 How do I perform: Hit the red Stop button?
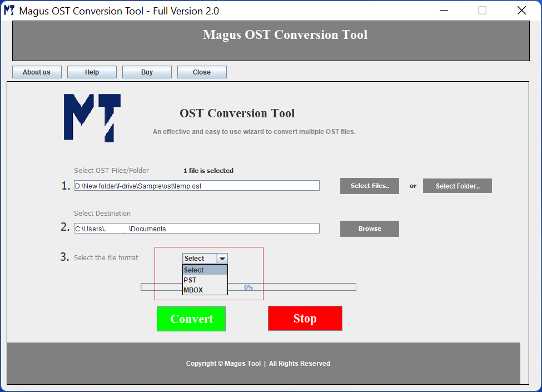point(305,319)
